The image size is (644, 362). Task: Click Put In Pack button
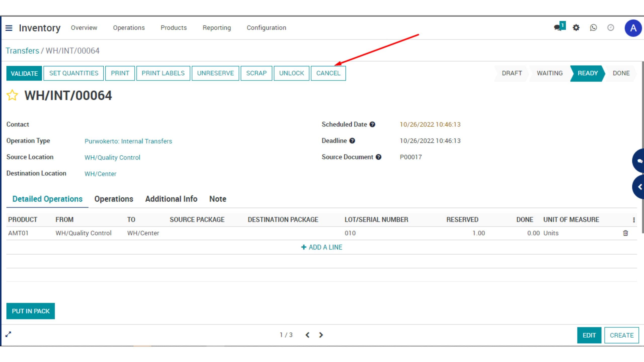(x=30, y=311)
